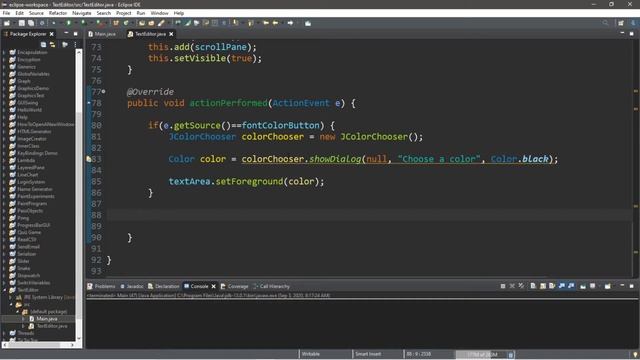Viewport: 640px width, 360px height.
Task: Open the File menu
Action: pos(6,13)
